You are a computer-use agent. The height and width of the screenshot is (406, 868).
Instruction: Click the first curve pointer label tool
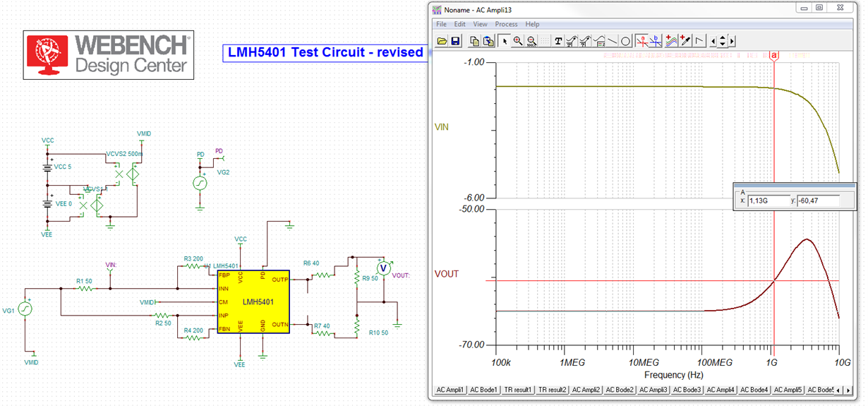[x=572, y=41]
